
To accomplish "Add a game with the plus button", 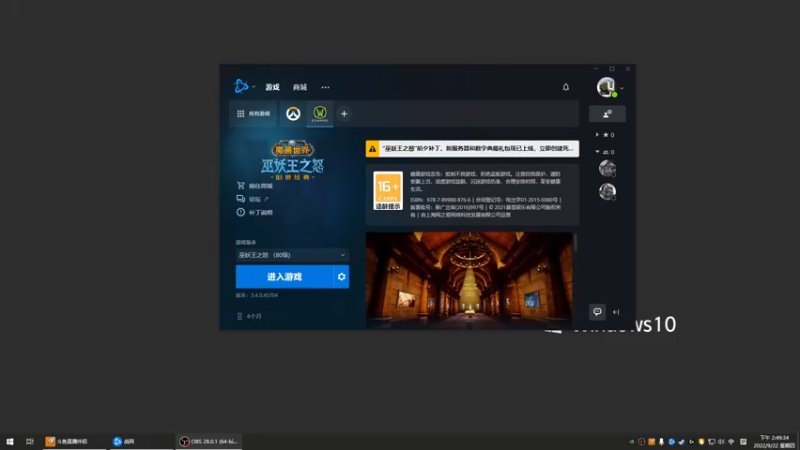I will click(344, 114).
